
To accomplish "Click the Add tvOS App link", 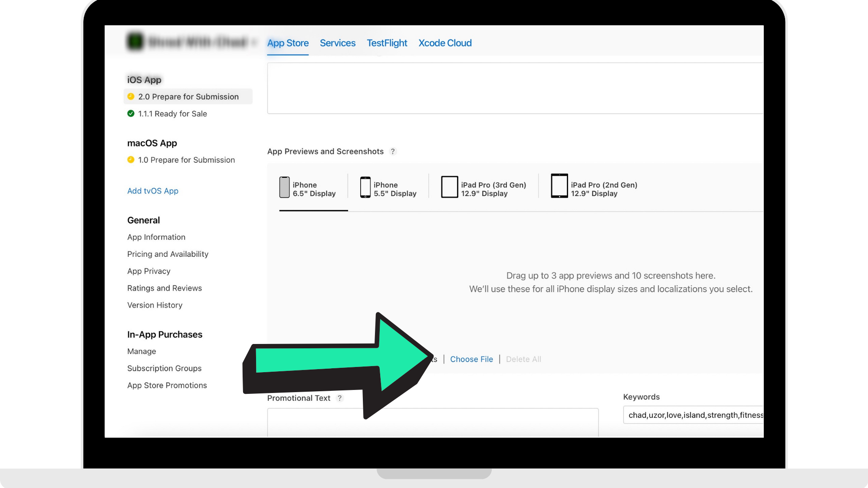I will pyautogui.click(x=153, y=191).
